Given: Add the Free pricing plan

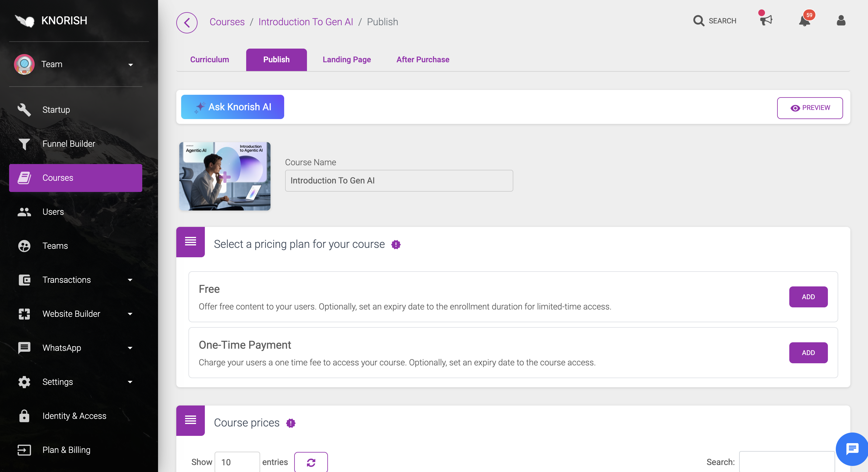Looking at the screenshot, I should click(x=808, y=297).
